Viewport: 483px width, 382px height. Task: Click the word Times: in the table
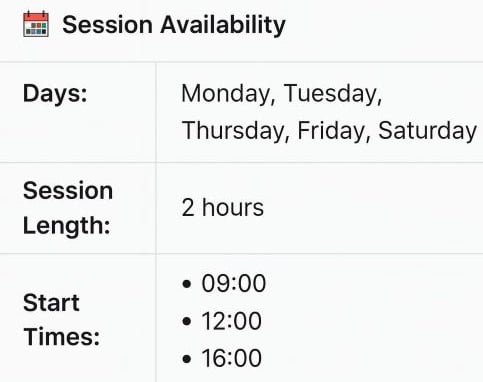[61, 337]
